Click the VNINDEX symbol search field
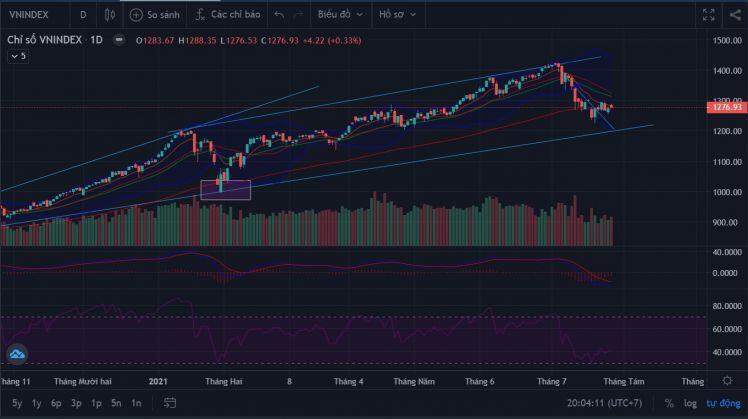The image size is (748, 419). pos(29,15)
